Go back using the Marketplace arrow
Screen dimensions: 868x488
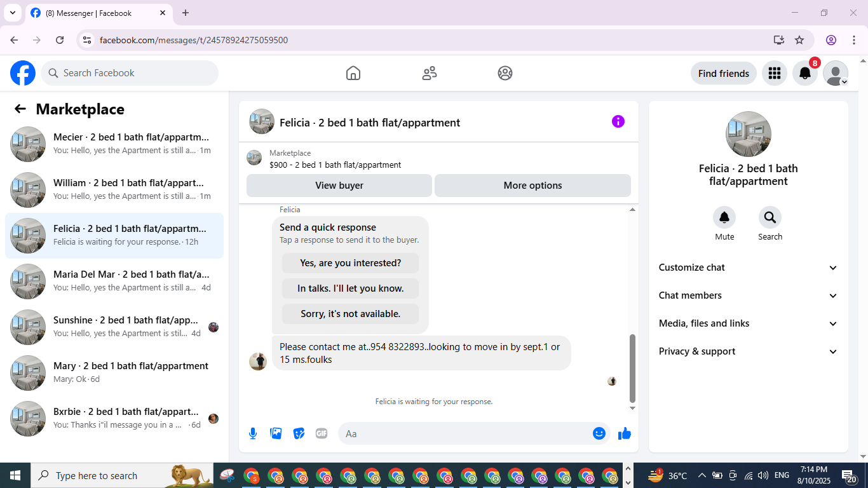pos(20,109)
